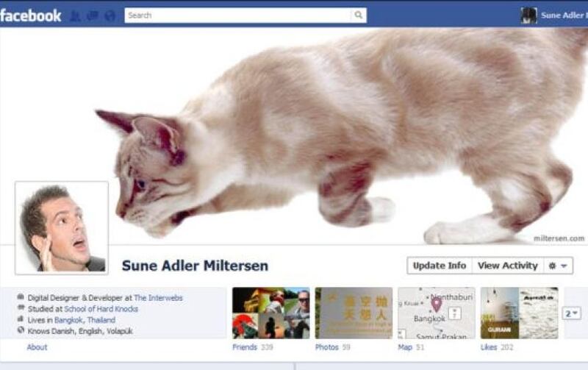Click in the Search input field
This screenshot has width=588, height=370.
coord(237,15)
